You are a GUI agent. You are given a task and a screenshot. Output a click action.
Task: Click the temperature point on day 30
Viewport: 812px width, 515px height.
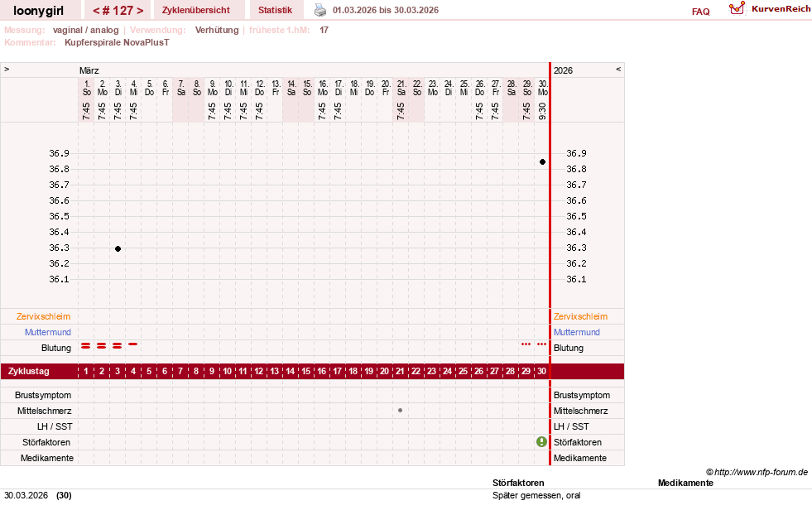[x=542, y=162]
